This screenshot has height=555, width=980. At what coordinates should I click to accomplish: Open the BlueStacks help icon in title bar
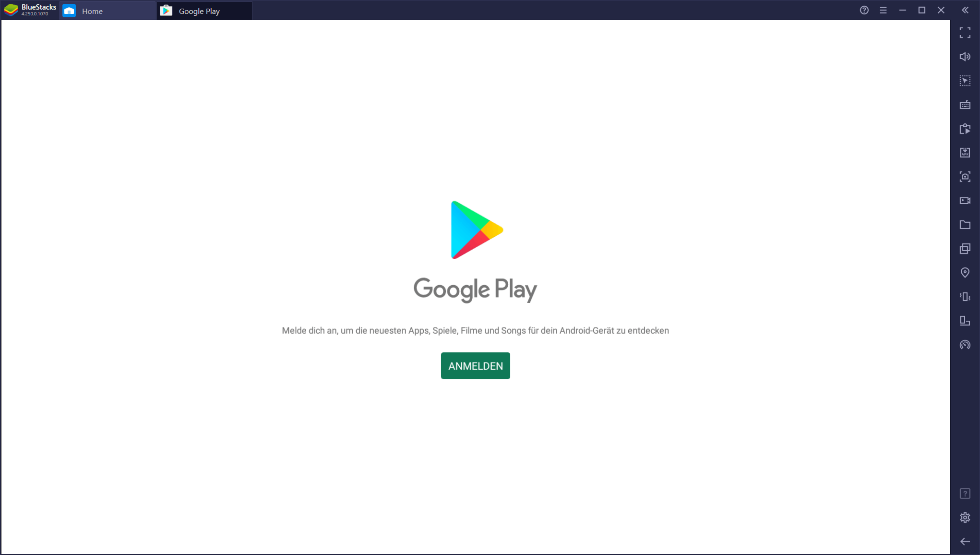tap(864, 10)
